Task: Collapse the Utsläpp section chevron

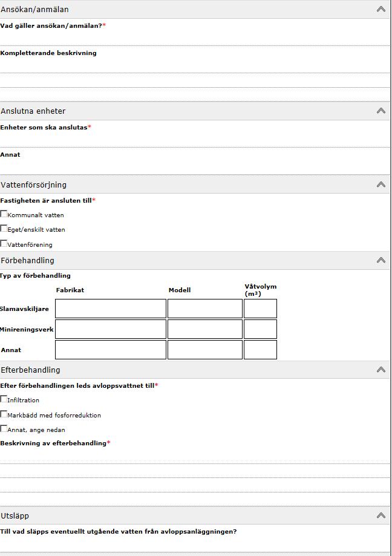Action: click(381, 515)
